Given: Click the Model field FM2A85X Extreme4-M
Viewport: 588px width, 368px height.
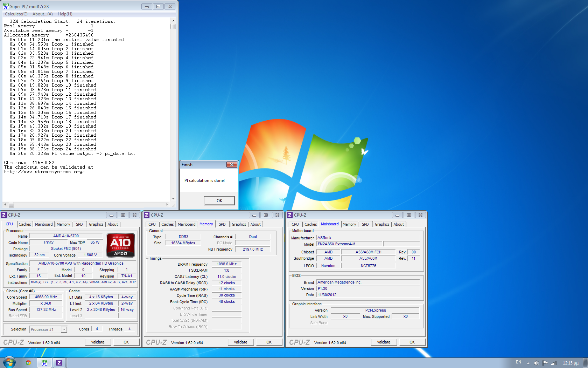Looking at the screenshot, I should pos(349,244).
